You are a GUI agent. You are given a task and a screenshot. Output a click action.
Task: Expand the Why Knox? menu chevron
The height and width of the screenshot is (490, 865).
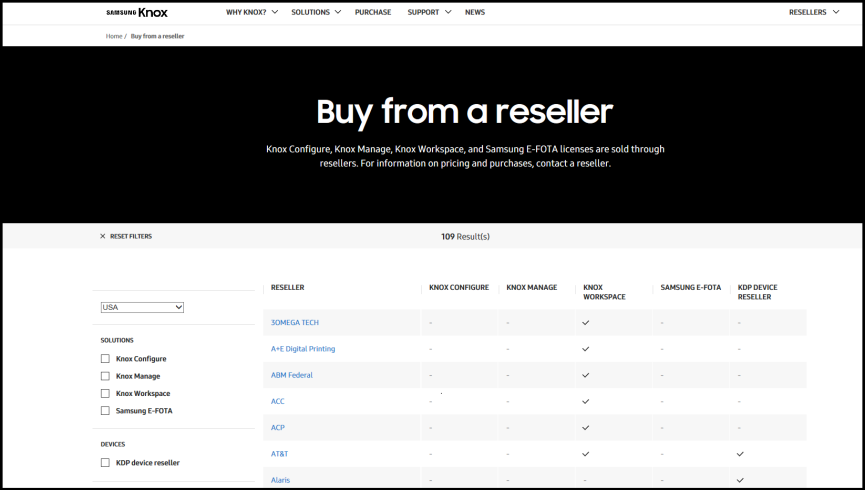point(275,12)
